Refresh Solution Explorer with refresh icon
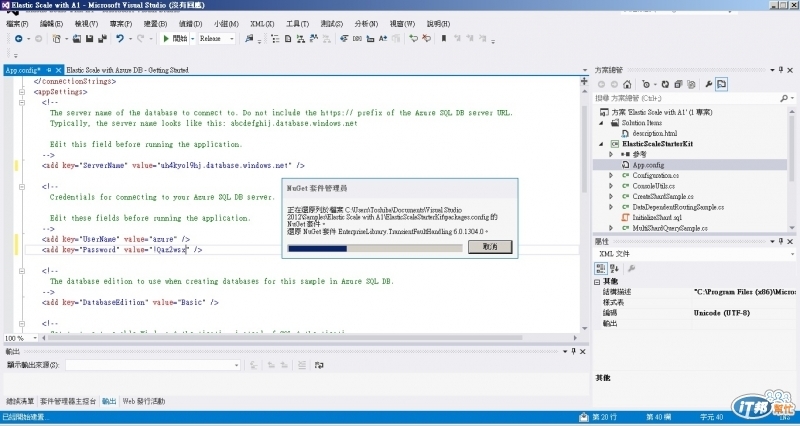The width and height of the screenshot is (800, 426). (x=665, y=85)
